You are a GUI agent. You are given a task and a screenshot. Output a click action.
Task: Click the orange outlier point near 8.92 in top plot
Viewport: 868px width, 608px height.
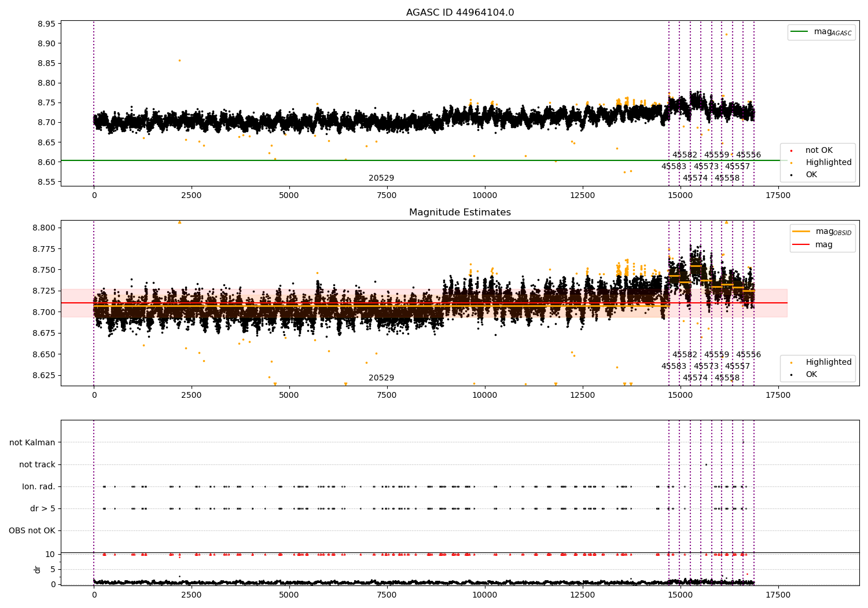pos(726,34)
